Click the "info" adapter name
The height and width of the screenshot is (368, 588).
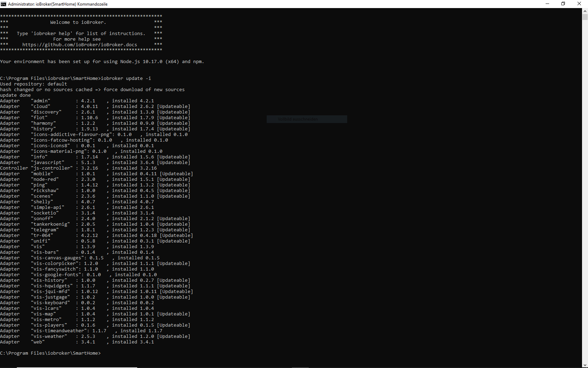click(39, 157)
